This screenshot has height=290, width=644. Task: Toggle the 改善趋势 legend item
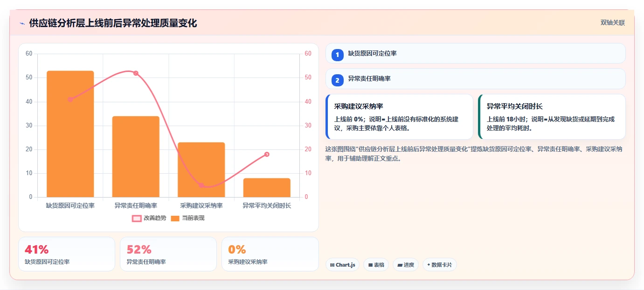click(149, 218)
